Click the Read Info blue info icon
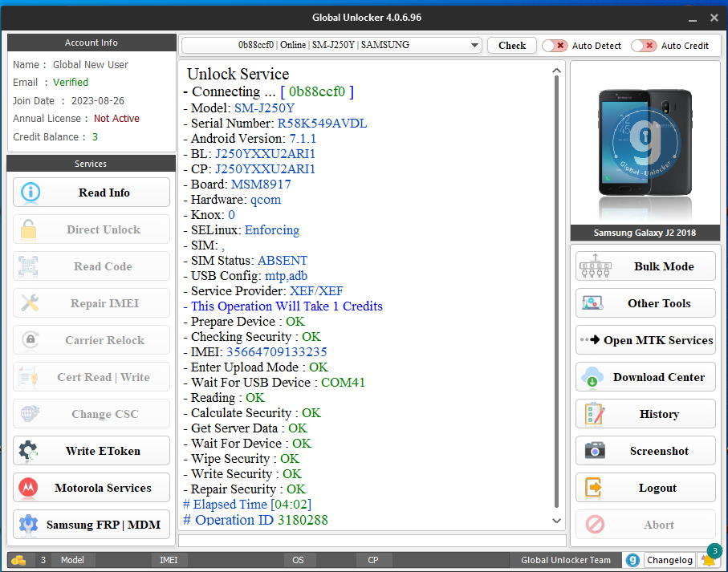Viewport: 728px width, 572px height. click(31, 192)
